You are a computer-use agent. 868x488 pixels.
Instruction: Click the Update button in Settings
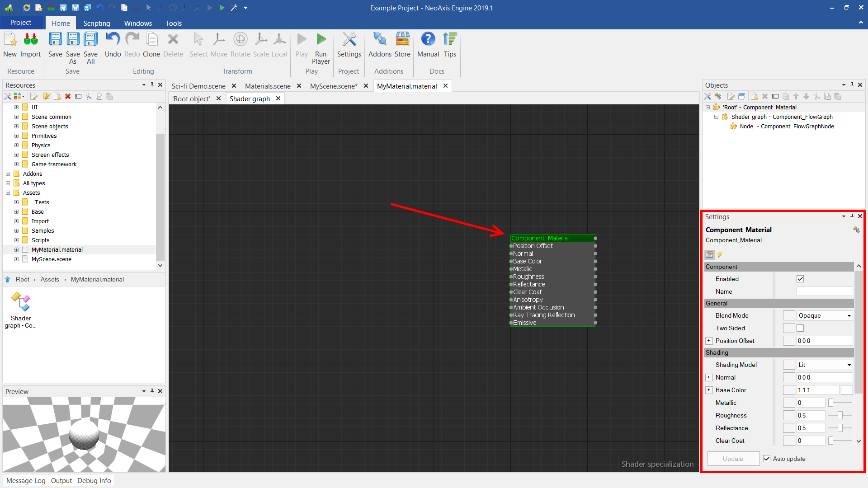[x=733, y=459]
